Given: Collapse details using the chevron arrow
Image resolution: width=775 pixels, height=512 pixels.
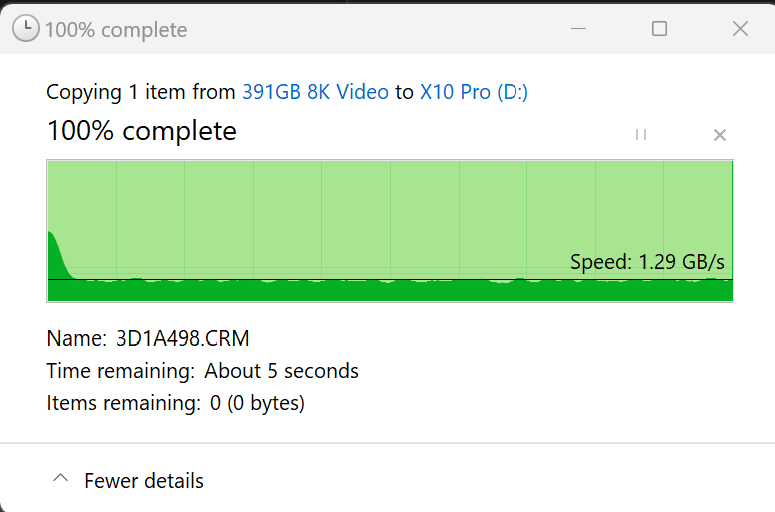Looking at the screenshot, I should coord(60,479).
